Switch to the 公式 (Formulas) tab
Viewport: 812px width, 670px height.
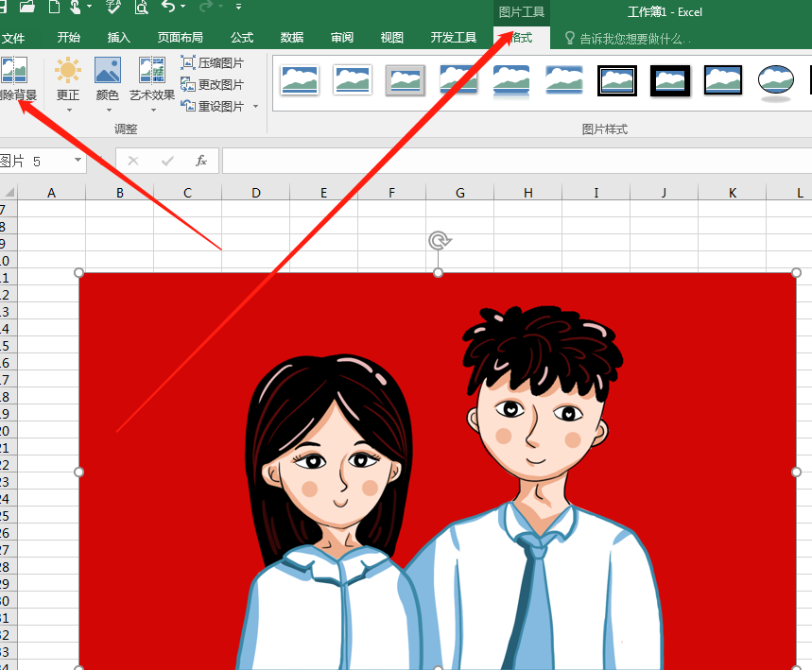pyautogui.click(x=242, y=37)
